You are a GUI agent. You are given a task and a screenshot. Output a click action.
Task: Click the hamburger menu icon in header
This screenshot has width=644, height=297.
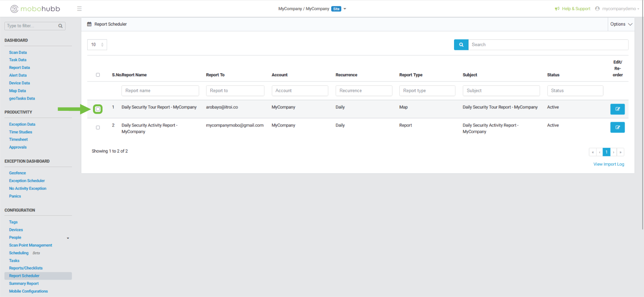79,8
